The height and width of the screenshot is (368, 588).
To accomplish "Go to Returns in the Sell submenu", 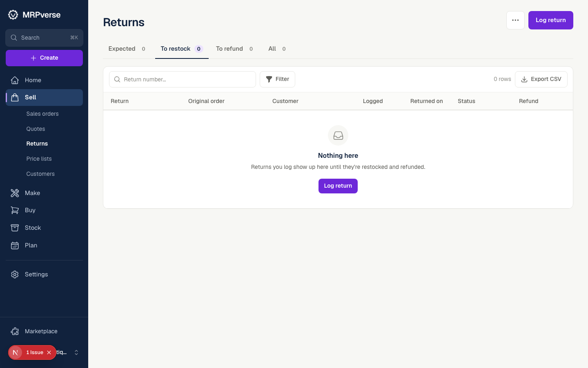I will pos(37,144).
